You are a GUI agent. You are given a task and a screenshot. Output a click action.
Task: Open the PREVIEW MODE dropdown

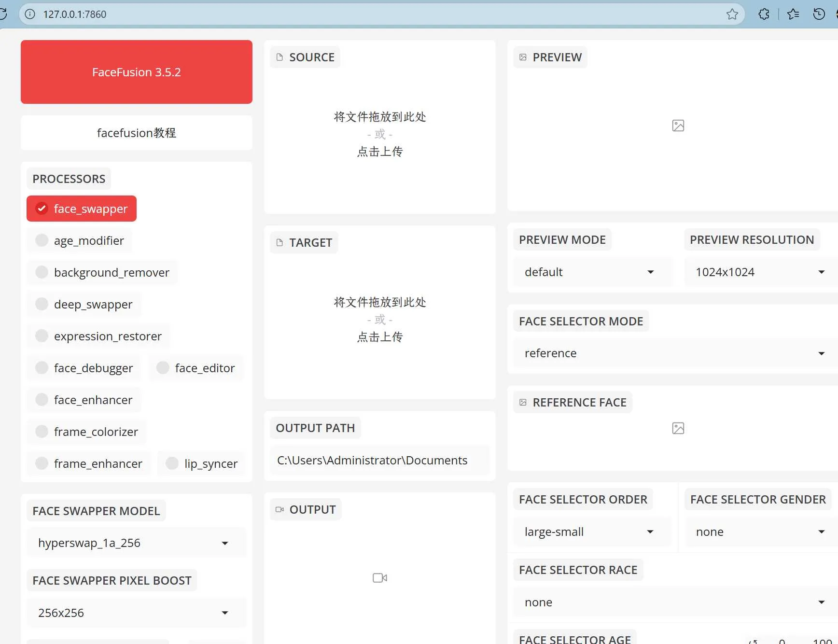point(592,272)
